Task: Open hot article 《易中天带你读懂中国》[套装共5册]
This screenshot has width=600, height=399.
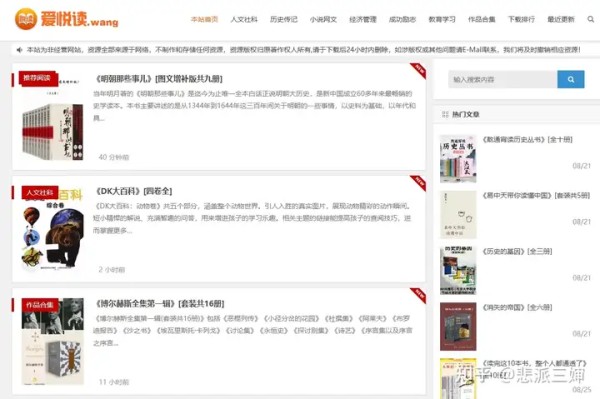Action: (x=536, y=195)
